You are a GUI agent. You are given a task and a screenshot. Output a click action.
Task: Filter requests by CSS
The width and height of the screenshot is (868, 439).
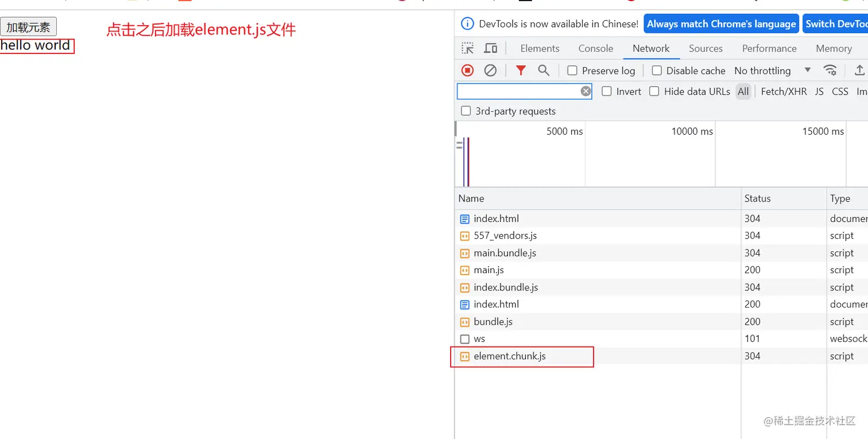click(840, 91)
